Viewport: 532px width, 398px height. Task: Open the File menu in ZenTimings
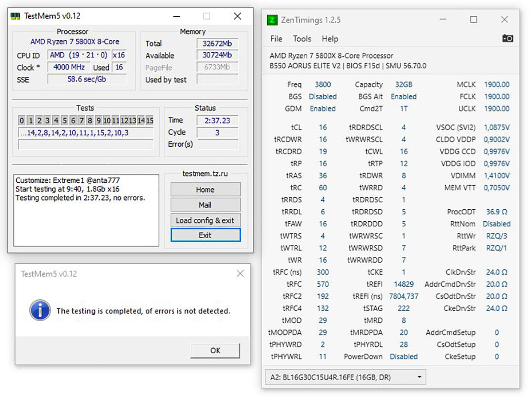click(276, 39)
